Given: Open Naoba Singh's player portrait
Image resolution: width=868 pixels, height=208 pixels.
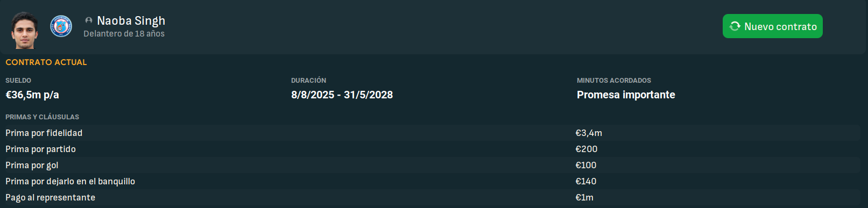Looking at the screenshot, I should coord(25,30).
